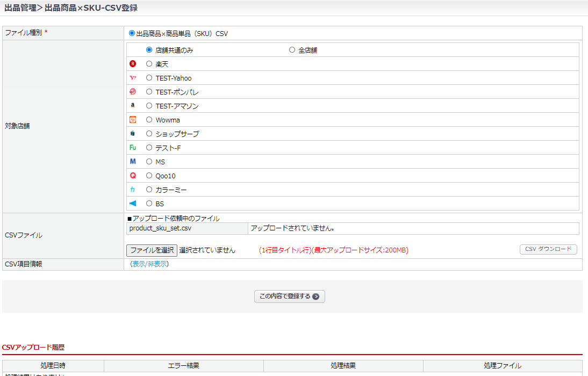Click この内容で登録する button
Viewport: 588px width, 376px height.
(x=290, y=296)
